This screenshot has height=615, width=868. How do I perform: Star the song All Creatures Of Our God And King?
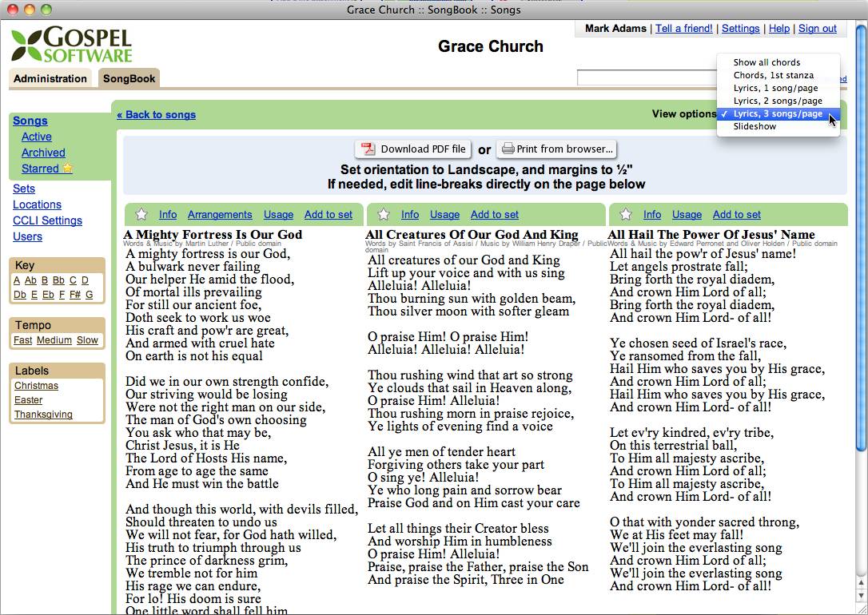[x=384, y=214]
